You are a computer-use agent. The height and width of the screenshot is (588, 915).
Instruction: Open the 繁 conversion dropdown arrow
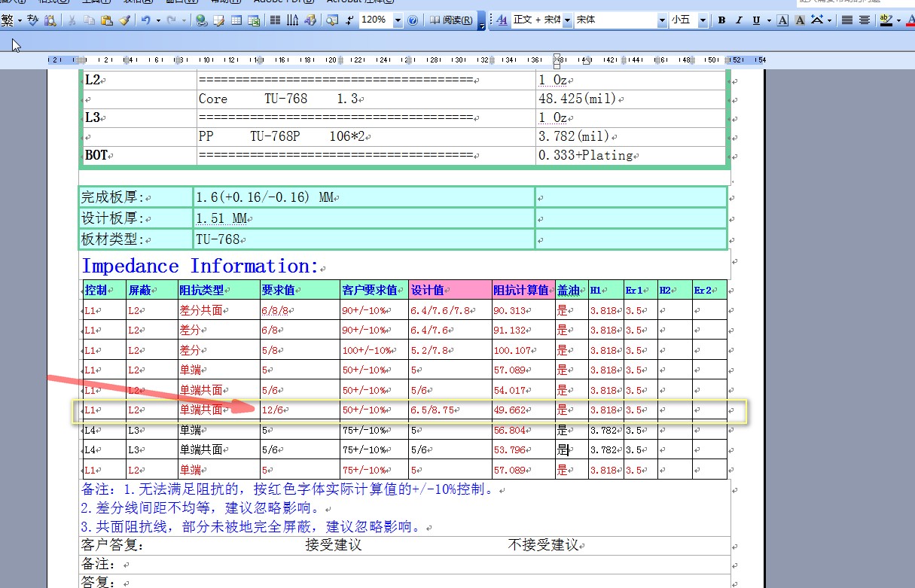point(20,20)
